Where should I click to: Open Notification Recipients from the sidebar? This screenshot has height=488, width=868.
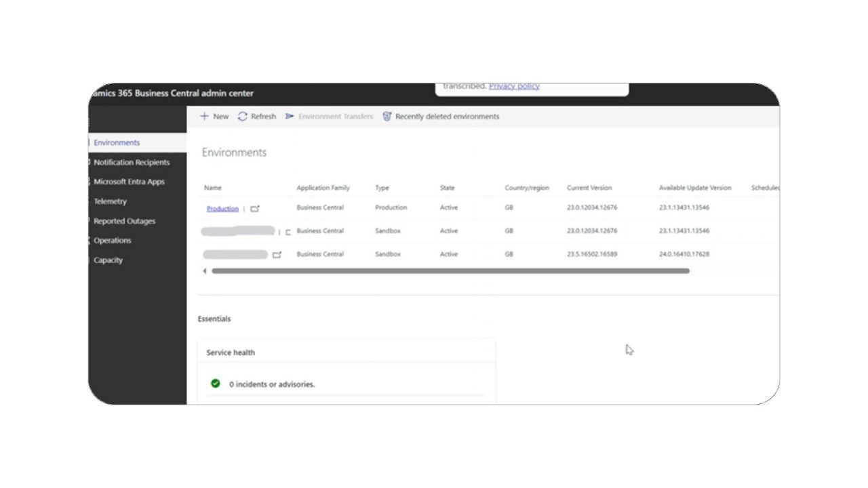pos(131,162)
